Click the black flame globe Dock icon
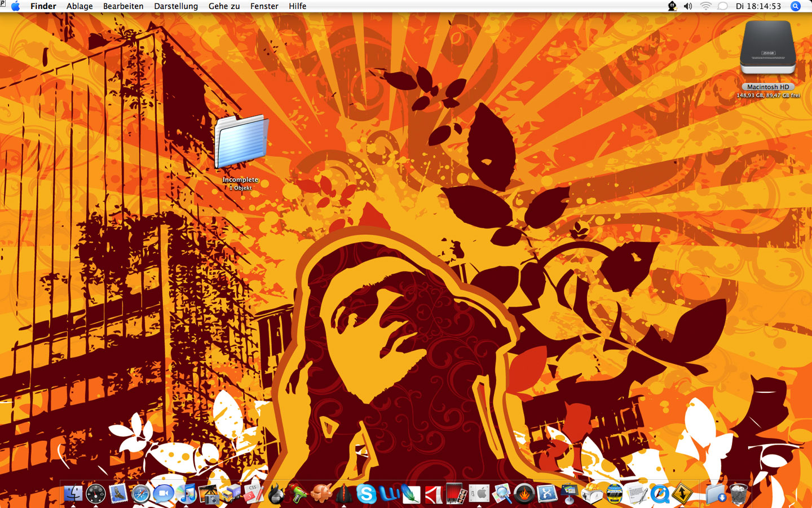 pyautogui.click(x=276, y=494)
